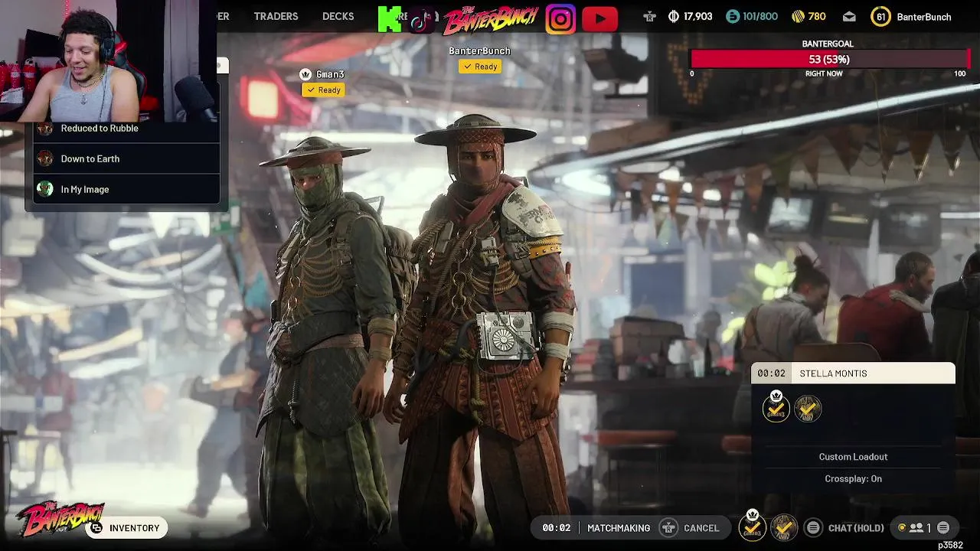Screen dimensions: 980x551
Task: Open the Instagram icon in the top bar
Action: [560, 18]
